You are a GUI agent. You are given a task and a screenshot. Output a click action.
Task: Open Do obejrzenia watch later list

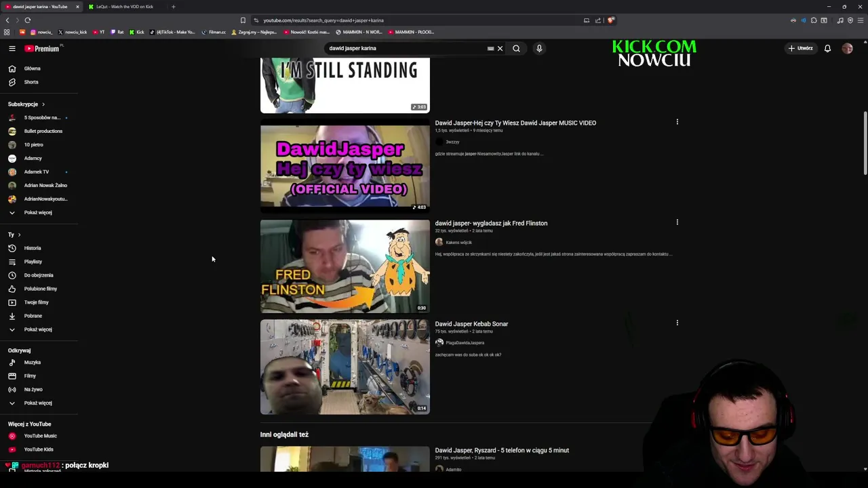click(x=39, y=275)
